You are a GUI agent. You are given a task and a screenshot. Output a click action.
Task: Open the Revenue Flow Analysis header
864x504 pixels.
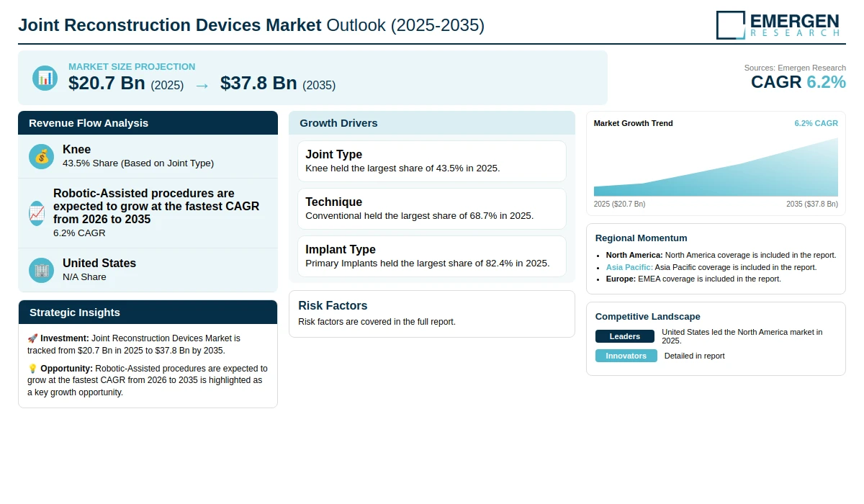[148, 123]
